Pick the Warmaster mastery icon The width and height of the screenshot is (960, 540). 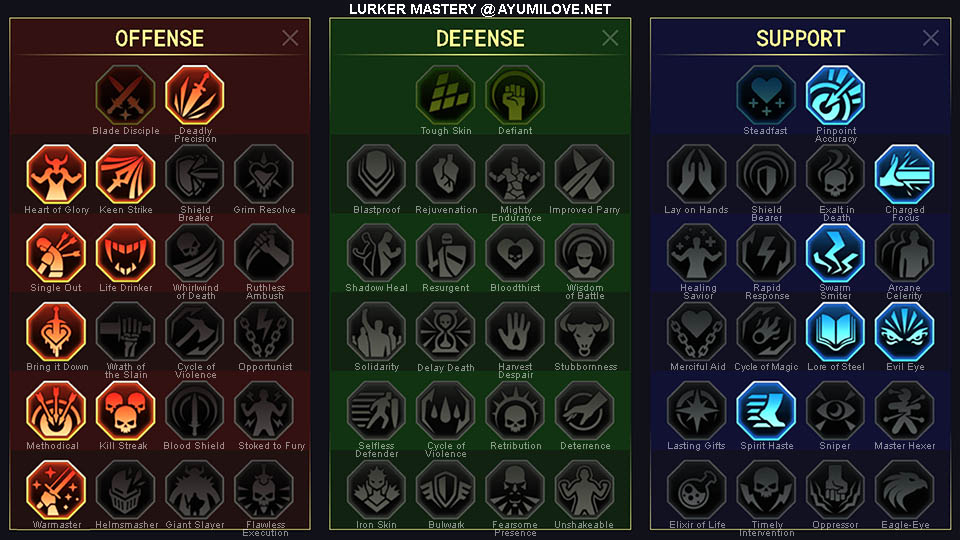(x=56, y=490)
